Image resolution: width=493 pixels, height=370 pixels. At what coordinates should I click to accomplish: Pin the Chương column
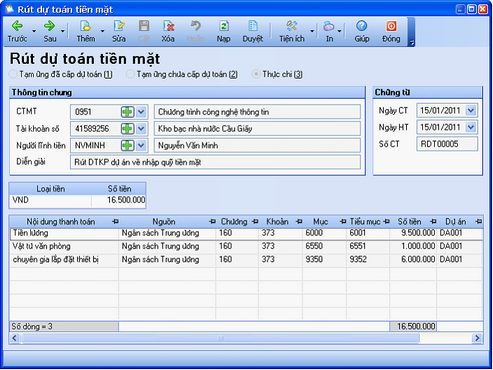255,222
